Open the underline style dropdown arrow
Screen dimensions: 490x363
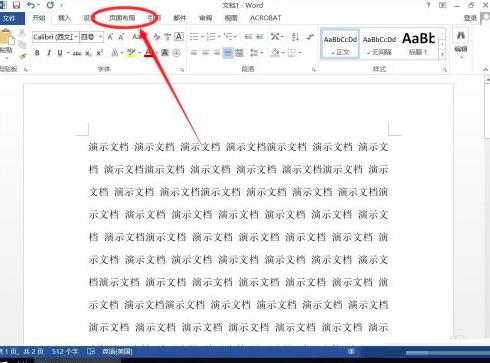68,53
